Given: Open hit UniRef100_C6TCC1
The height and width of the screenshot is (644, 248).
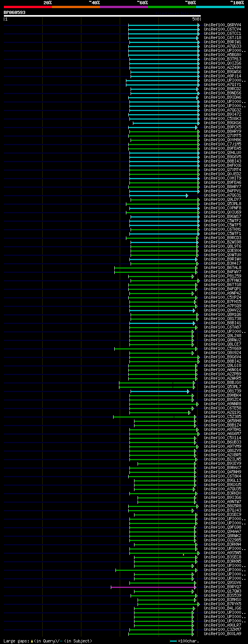Looking at the screenshot, I should 222,34.
